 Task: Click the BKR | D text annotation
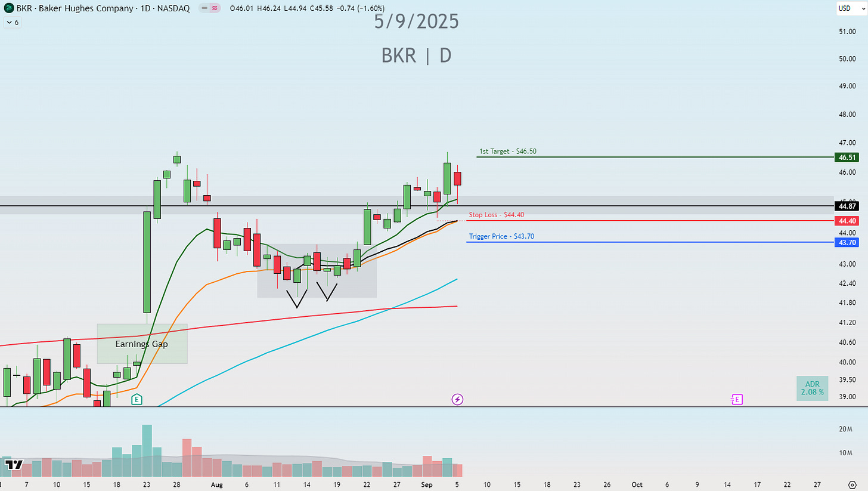417,55
